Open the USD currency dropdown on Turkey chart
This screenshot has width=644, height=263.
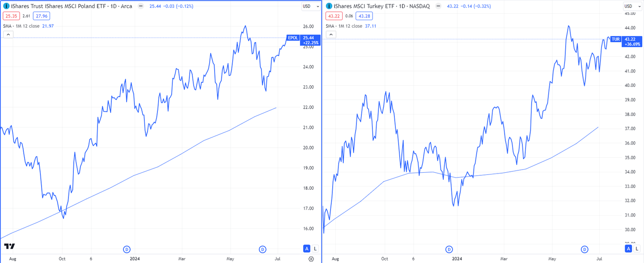point(631,6)
